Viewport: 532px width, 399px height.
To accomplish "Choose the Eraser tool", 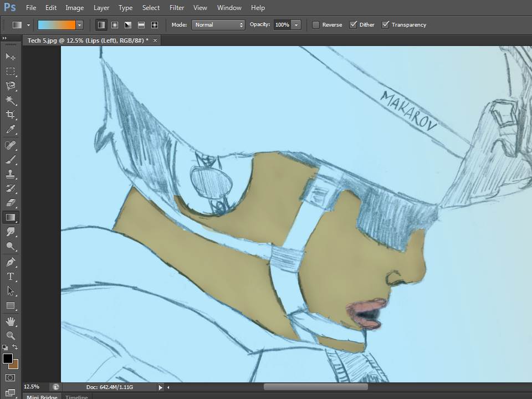I will [11, 203].
